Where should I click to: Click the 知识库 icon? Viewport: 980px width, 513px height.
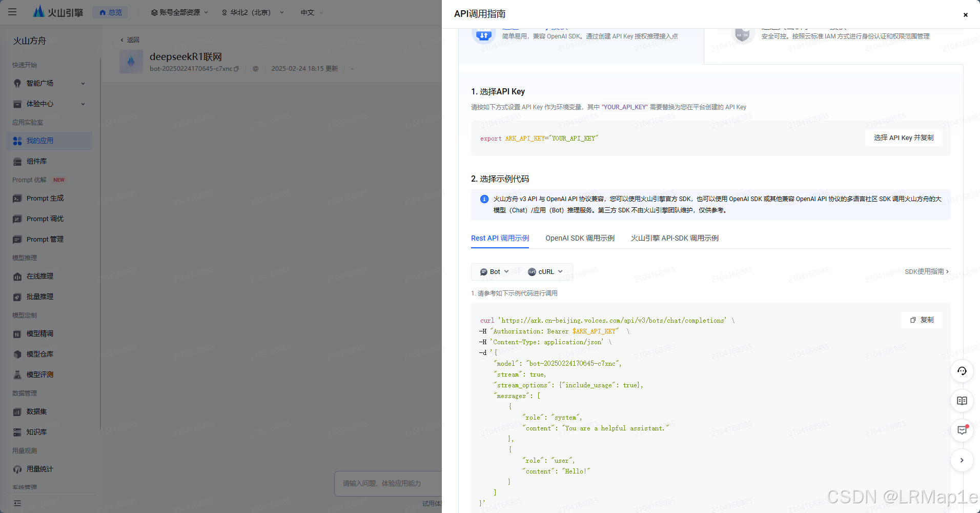pos(17,432)
